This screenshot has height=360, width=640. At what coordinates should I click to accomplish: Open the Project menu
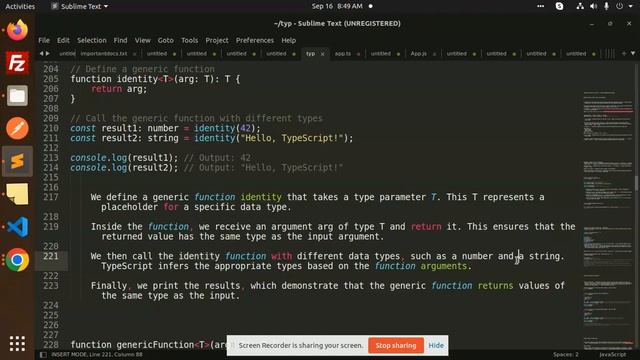tap(217, 40)
